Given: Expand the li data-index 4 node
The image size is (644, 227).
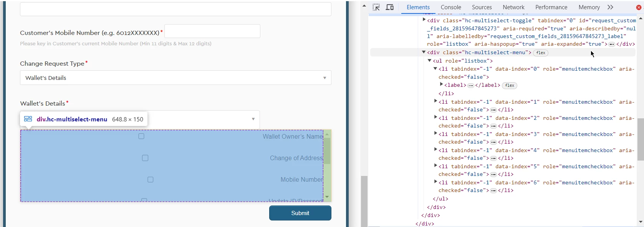Looking at the screenshot, I should [435, 150].
